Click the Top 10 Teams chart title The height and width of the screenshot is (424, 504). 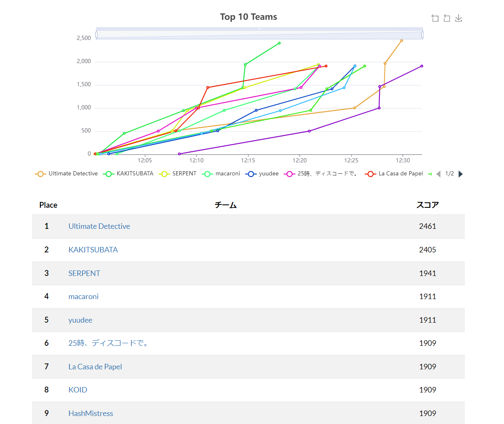pyautogui.click(x=249, y=17)
